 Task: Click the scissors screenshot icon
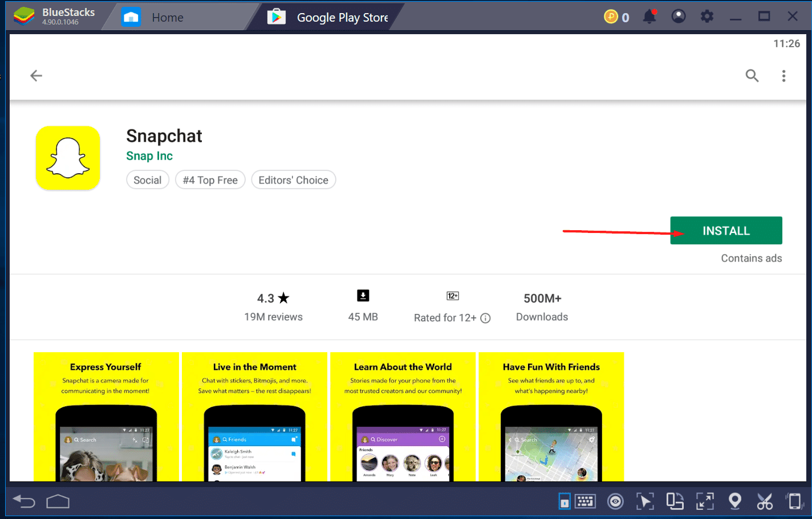[765, 501]
